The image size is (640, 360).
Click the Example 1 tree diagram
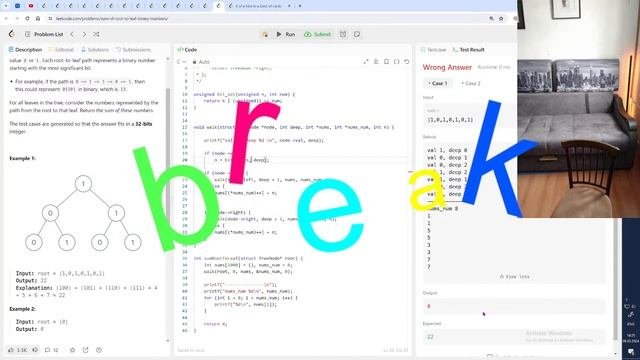coord(83,213)
